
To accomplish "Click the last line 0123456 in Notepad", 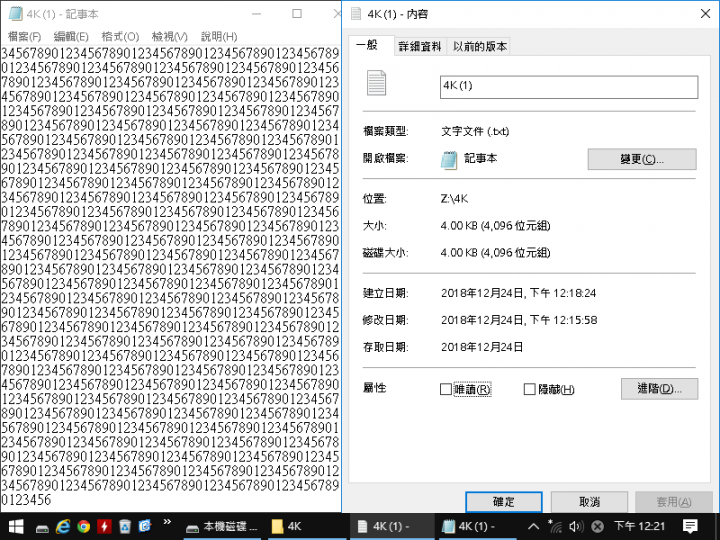I will [26, 500].
